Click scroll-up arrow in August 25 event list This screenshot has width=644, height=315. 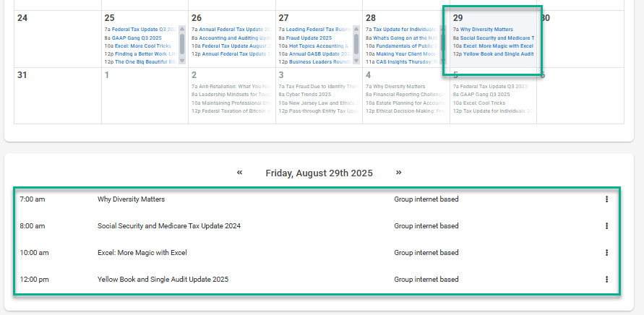tap(182, 30)
